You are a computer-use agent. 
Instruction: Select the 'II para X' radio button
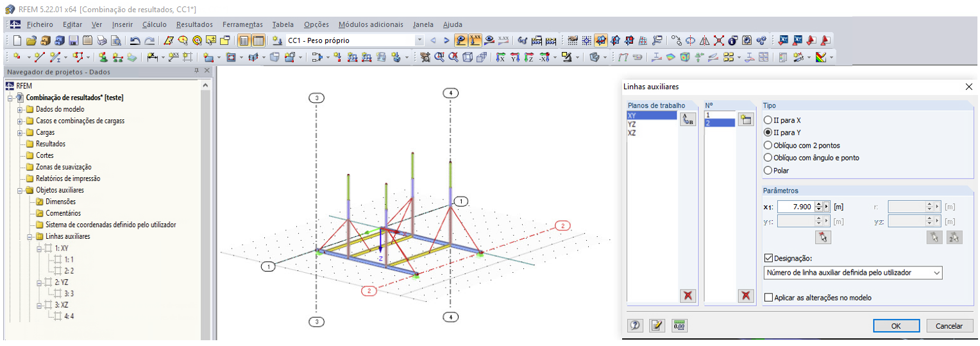click(x=768, y=120)
